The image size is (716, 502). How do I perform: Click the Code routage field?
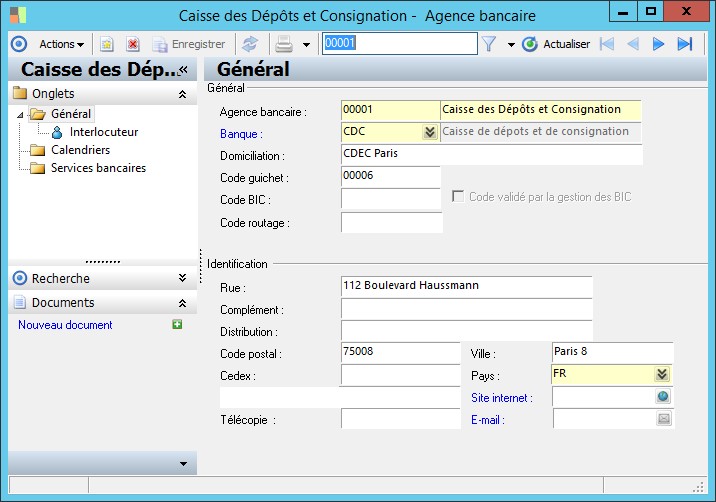(x=391, y=222)
